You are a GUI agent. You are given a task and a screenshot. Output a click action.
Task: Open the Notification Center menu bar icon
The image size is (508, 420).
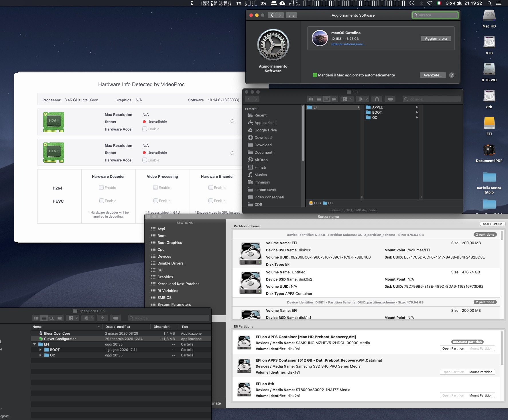pyautogui.click(x=499, y=3)
